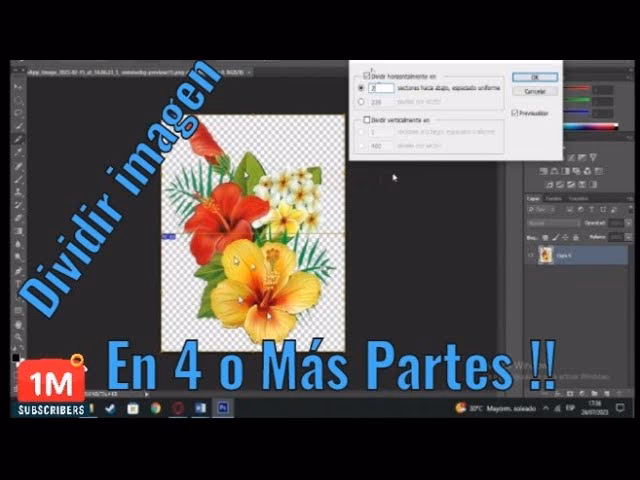This screenshot has width=640, height=480.
Task: Click Cancelar in the divide dialog
Action: 535,91
